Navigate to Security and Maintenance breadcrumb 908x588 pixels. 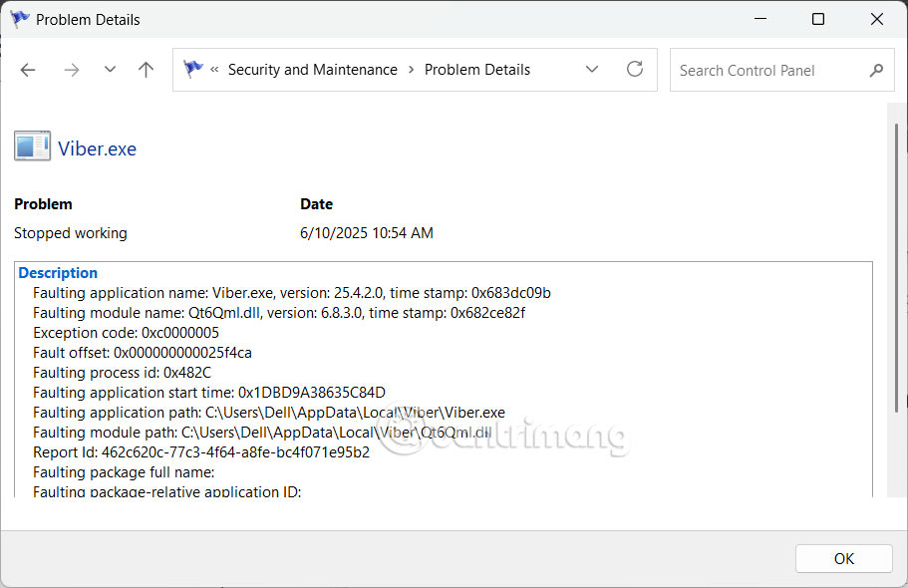tap(313, 70)
